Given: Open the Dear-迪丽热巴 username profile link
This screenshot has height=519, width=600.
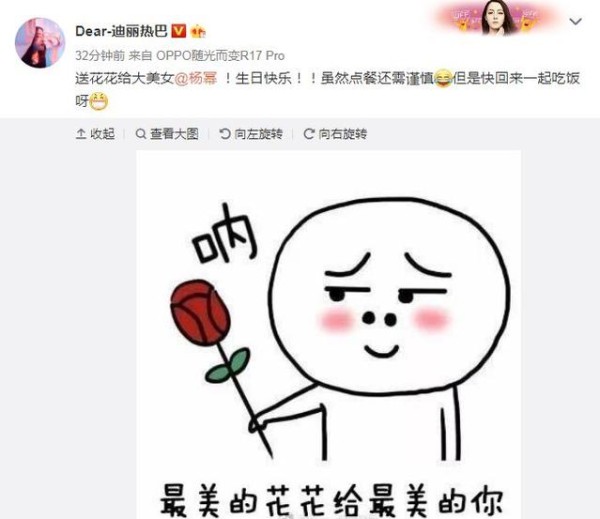Looking at the screenshot, I should [x=121, y=31].
